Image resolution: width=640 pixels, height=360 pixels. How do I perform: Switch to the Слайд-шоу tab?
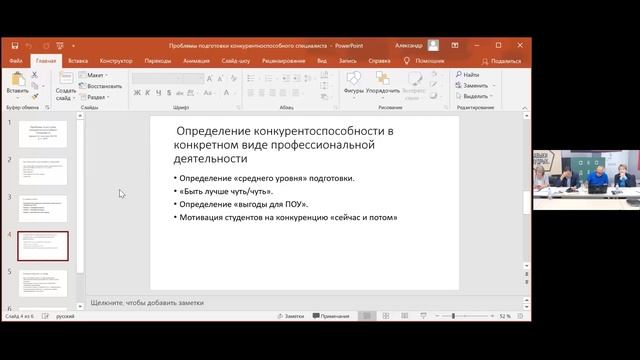(236, 61)
